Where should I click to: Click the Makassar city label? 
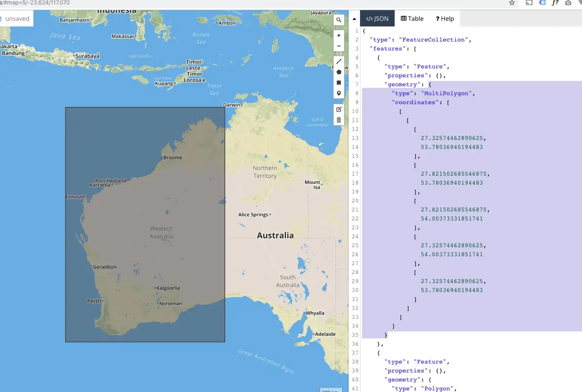[x=123, y=37]
